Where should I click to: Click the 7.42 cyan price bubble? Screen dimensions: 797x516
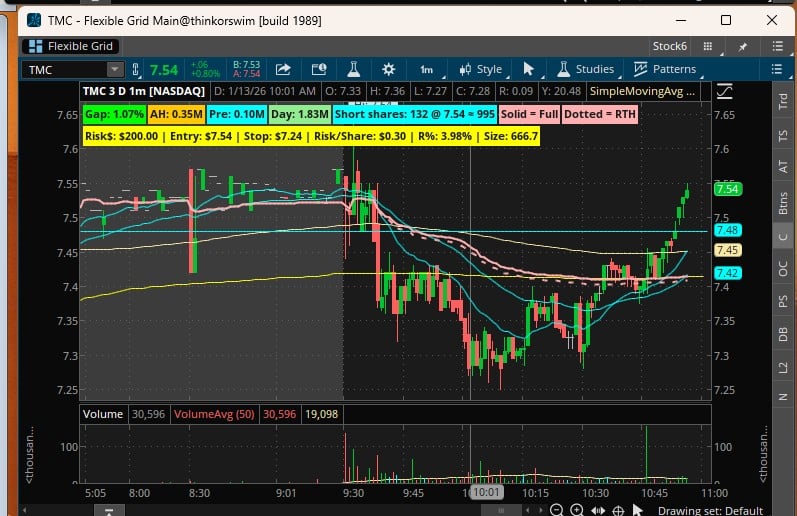click(728, 273)
